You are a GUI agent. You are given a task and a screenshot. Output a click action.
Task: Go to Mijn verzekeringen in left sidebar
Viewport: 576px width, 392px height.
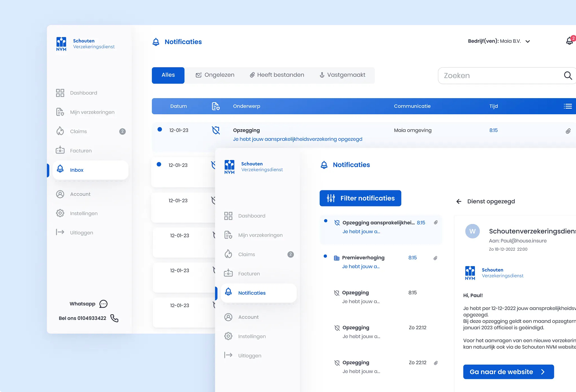(x=92, y=112)
